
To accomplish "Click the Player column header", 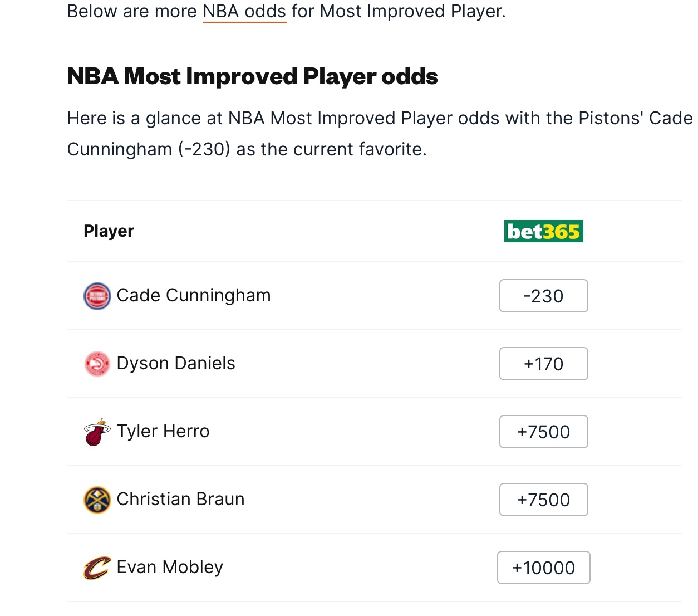I will [109, 231].
